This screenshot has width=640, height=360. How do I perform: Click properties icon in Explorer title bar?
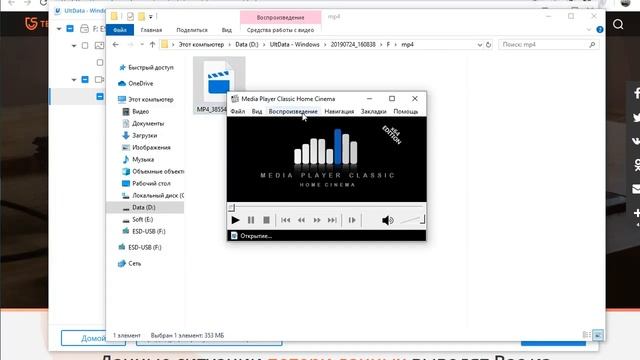[130, 16]
